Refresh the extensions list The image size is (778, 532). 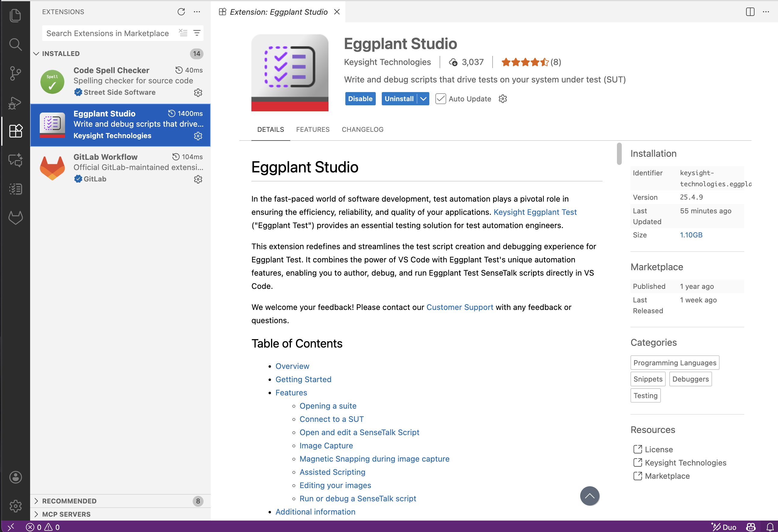tap(181, 12)
